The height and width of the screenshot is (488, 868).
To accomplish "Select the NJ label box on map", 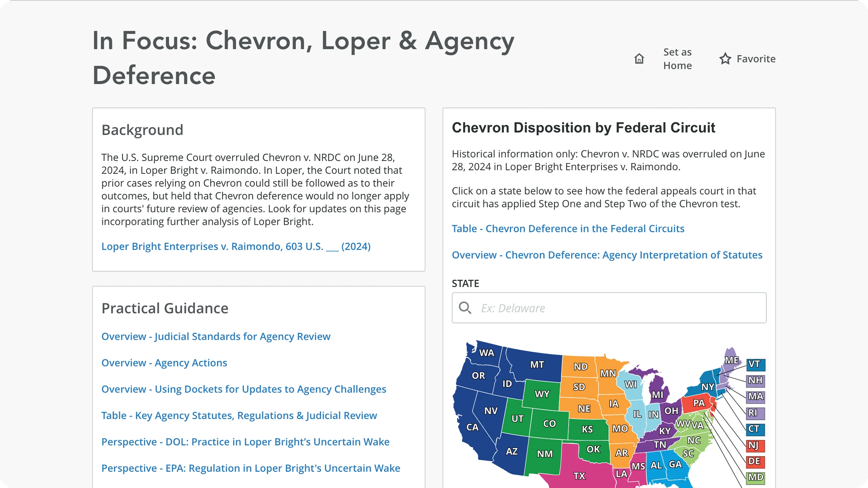I will [755, 445].
